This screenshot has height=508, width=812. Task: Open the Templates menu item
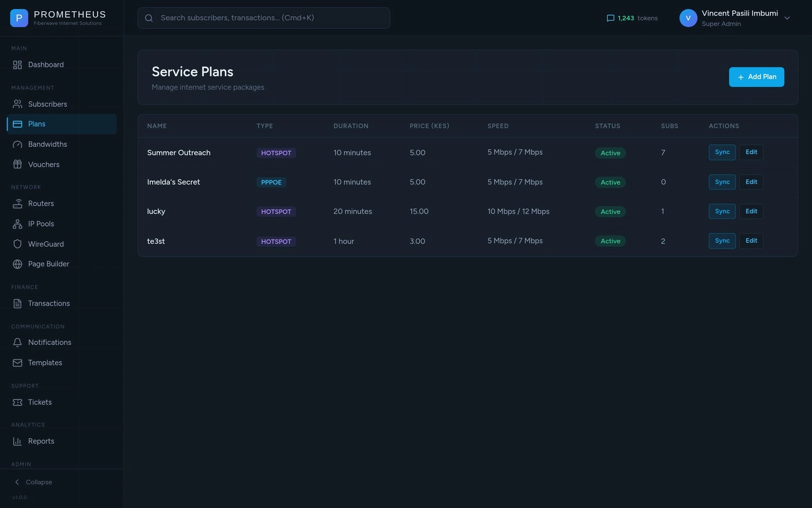coord(45,363)
